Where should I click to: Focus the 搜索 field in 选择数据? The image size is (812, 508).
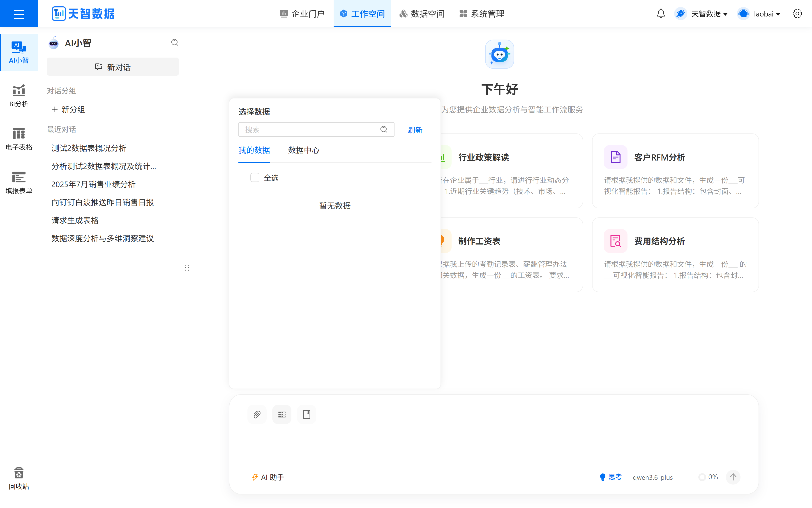pyautogui.click(x=316, y=129)
